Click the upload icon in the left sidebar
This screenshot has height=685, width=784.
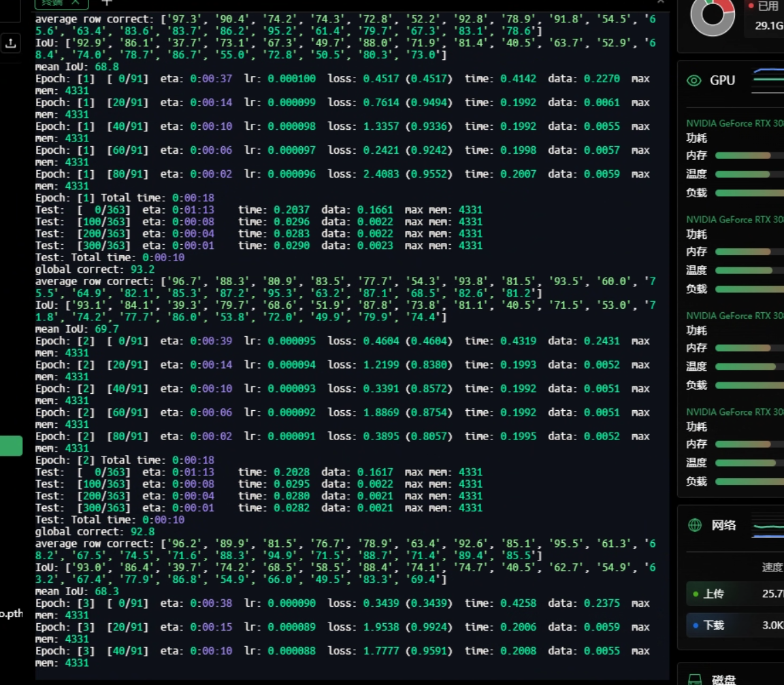(10, 44)
